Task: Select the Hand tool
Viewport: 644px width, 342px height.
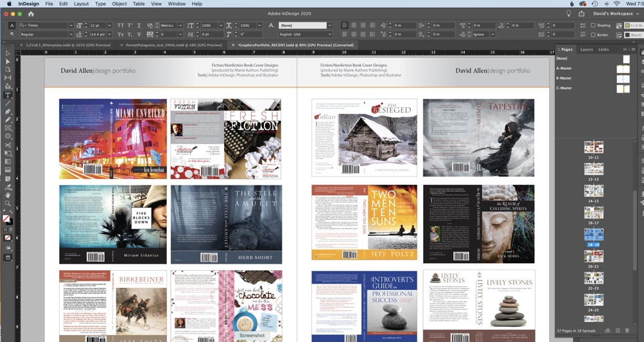Action: click(x=8, y=195)
